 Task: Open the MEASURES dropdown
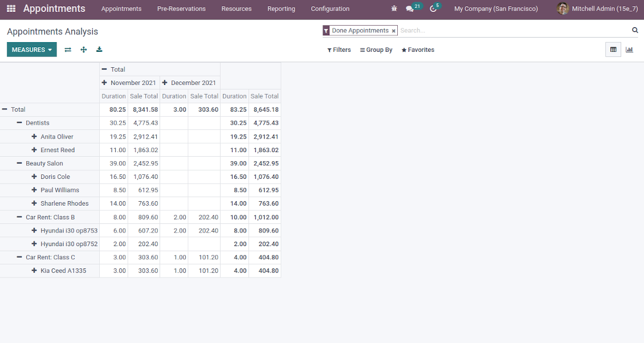click(31, 50)
